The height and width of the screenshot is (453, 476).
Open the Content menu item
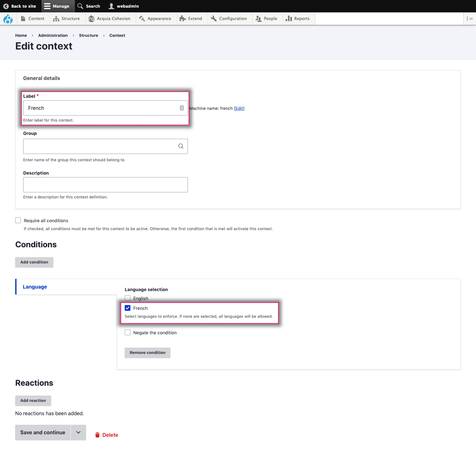pyautogui.click(x=33, y=19)
